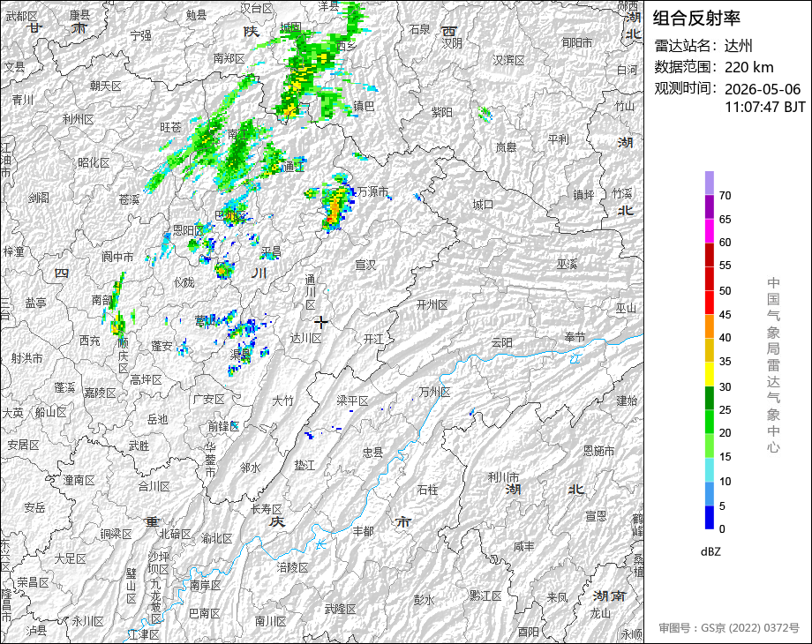Click the 渠县 map label

click(241, 355)
